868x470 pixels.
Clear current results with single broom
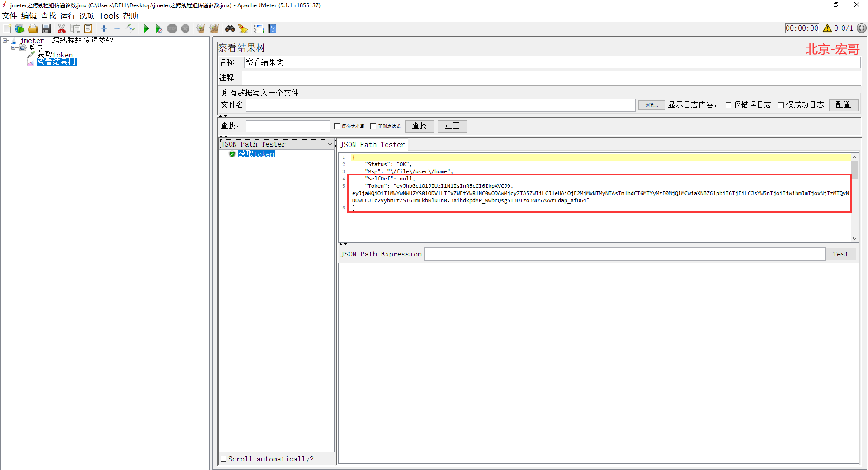pos(201,28)
